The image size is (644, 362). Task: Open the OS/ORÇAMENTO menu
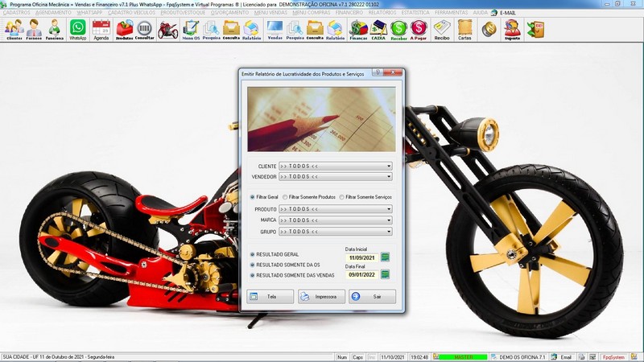[229, 13]
